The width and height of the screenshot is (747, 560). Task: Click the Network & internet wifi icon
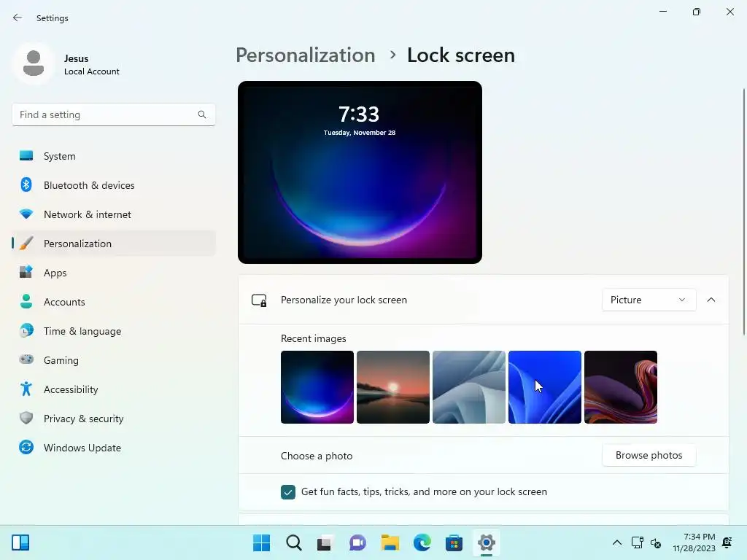pos(26,214)
